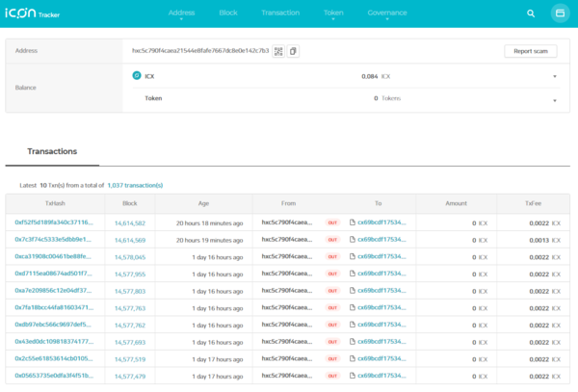Viewport: 578px width, 392px height.
Task: Open block 14,577,763
Action: click(x=130, y=308)
